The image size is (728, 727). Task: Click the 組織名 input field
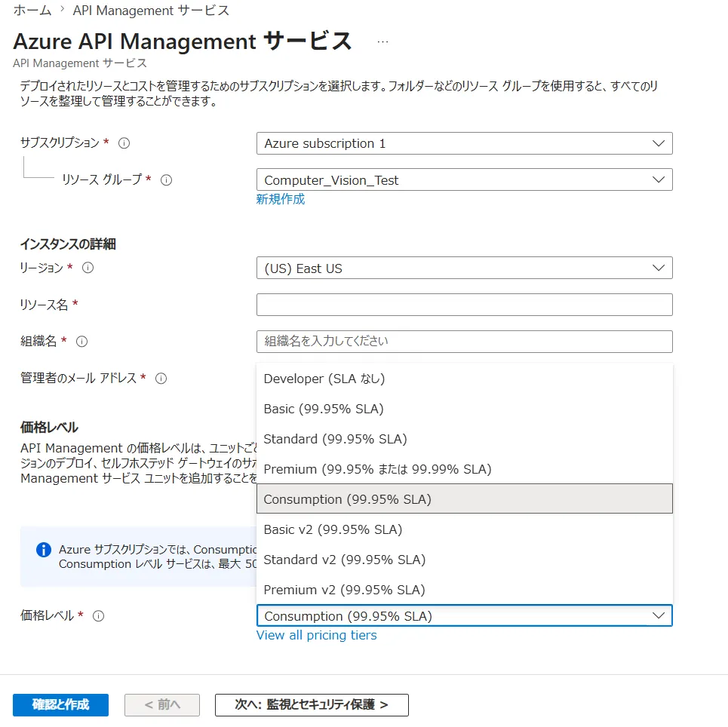point(464,342)
